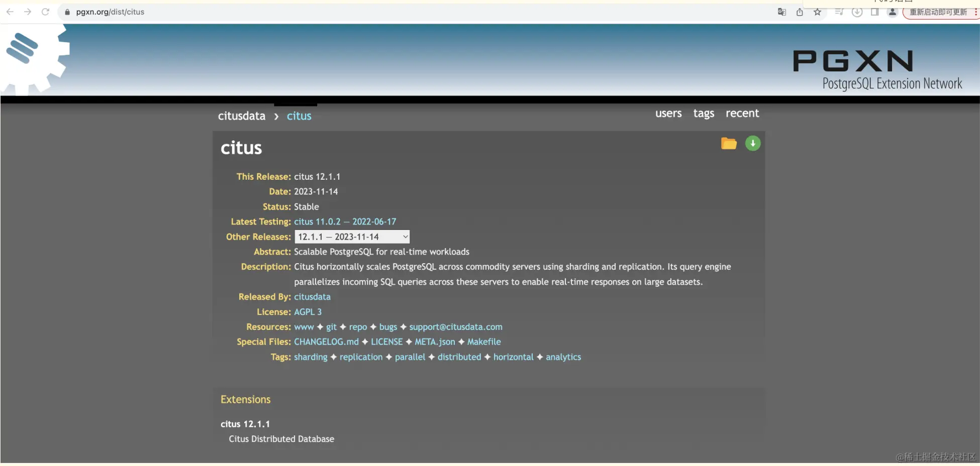Open the translate page icon

pos(781,12)
